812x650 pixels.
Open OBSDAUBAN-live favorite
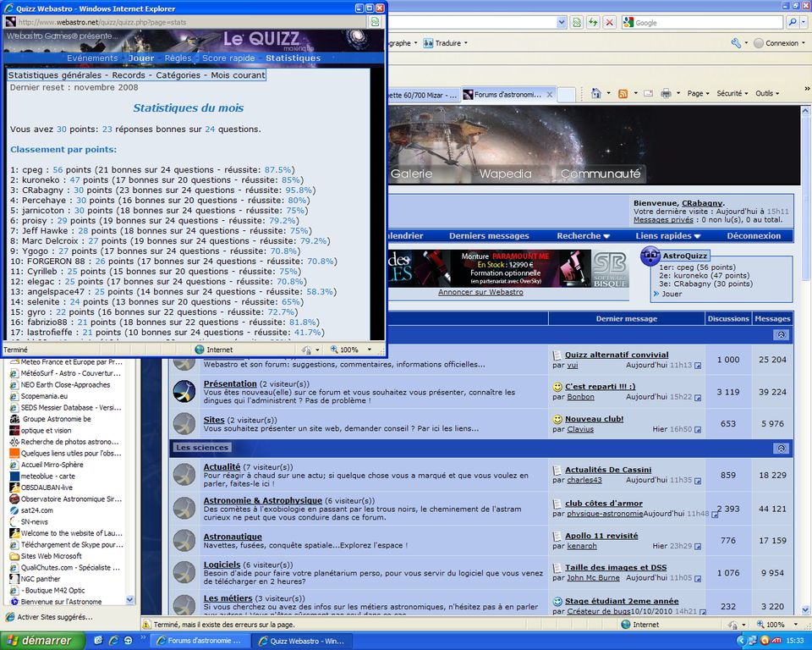coord(46,487)
